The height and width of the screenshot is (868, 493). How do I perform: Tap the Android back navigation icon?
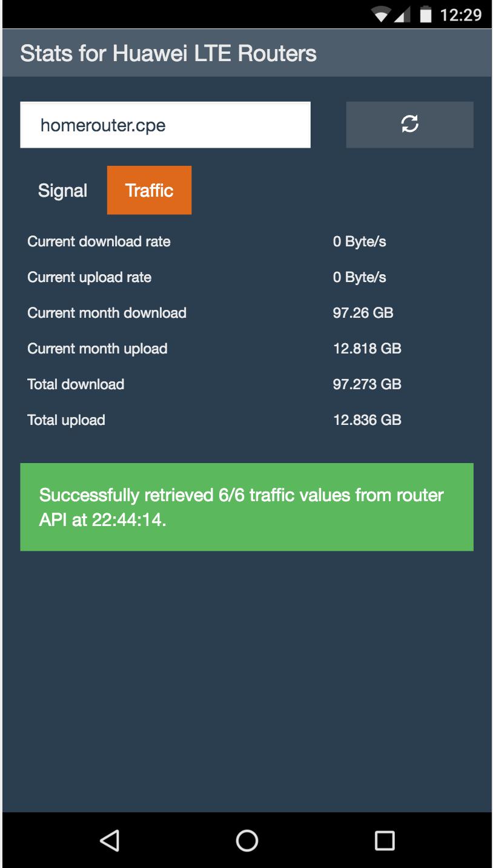click(x=110, y=840)
